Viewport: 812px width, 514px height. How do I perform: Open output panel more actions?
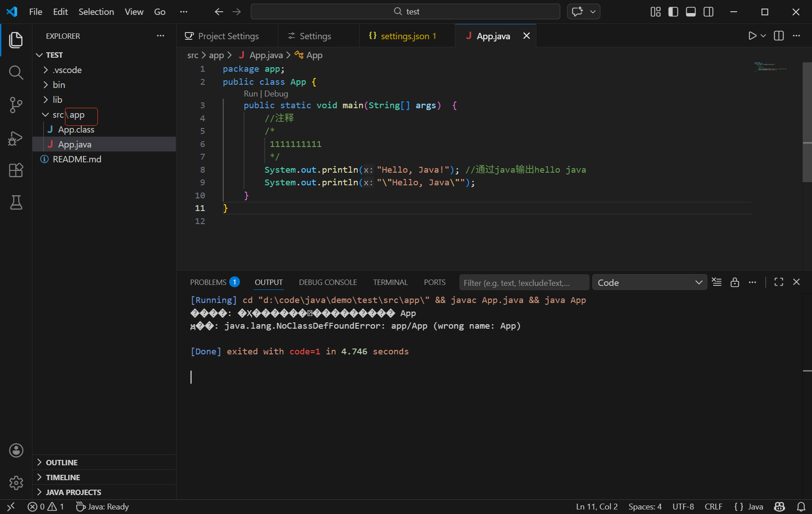pyautogui.click(x=752, y=282)
